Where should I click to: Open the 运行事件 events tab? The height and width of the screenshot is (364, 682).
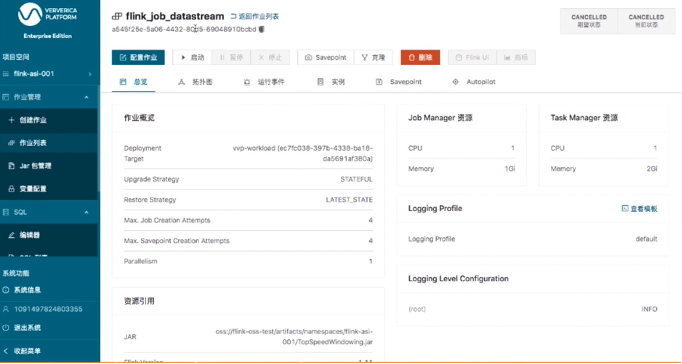tap(264, 82)
